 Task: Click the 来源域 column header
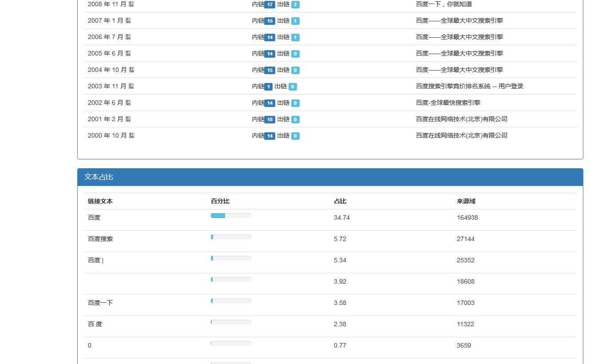(x=466, y=201)
